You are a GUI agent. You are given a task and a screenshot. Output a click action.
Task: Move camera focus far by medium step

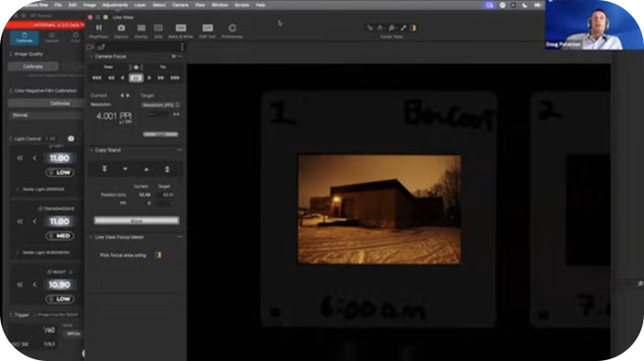161,78
